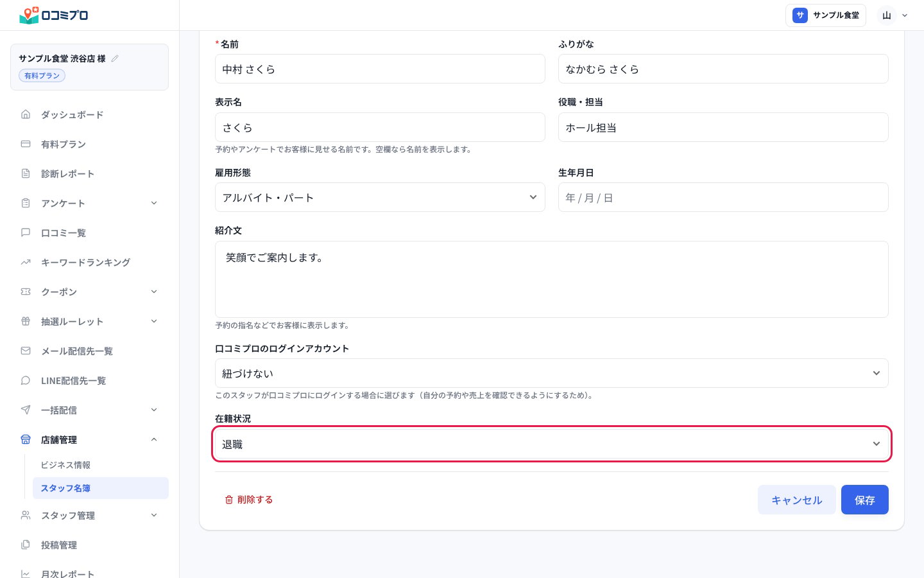Click the スタッフ管理 people icon
This screenshot has width=924, height=578.
coord(26,515)
